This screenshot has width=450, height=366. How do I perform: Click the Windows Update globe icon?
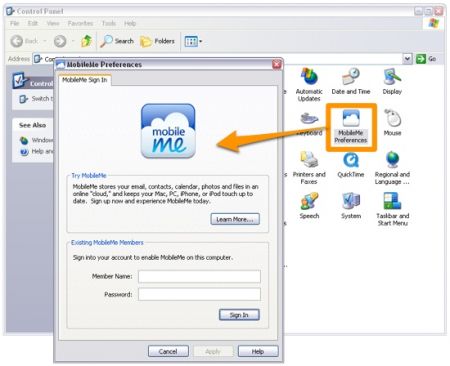(24, 140)
